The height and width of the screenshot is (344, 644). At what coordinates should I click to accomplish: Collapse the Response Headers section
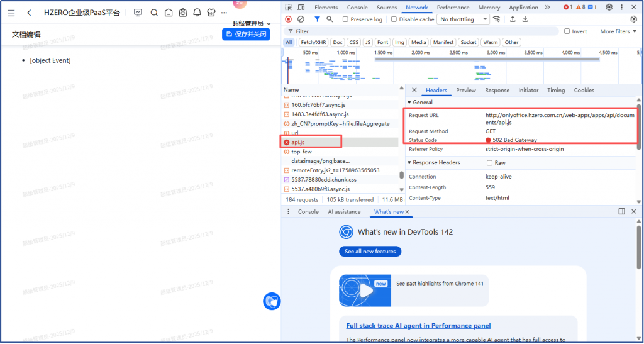click(411, 162)
